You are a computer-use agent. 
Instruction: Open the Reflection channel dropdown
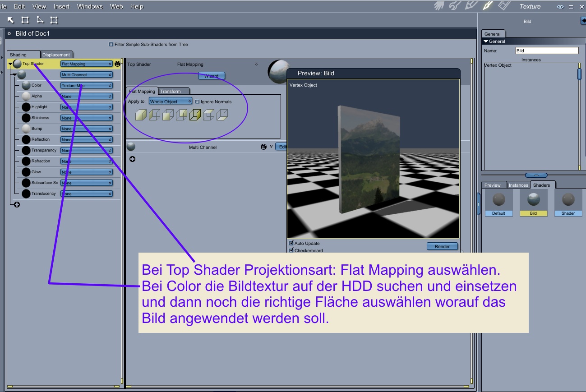click(x=87, y=140)
